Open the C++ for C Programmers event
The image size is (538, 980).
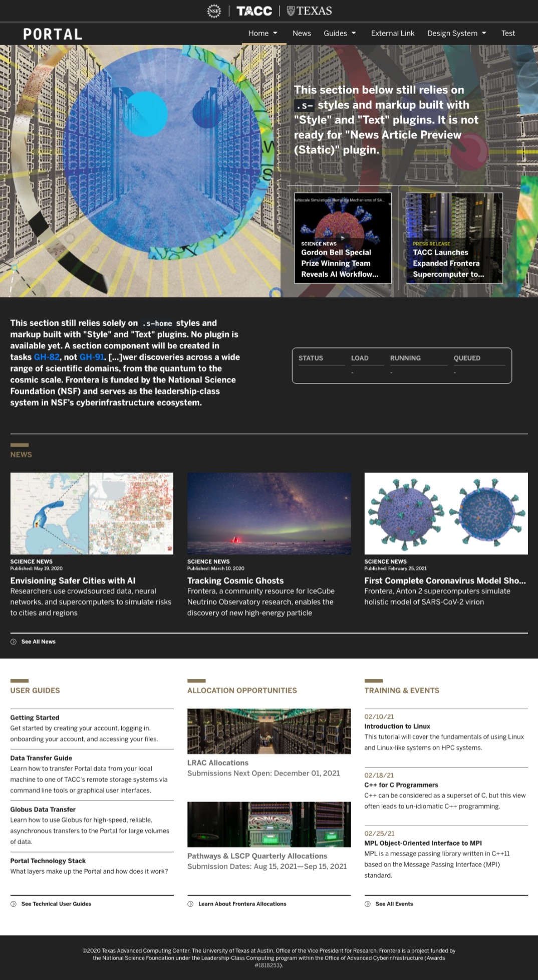tap(401, 785)
